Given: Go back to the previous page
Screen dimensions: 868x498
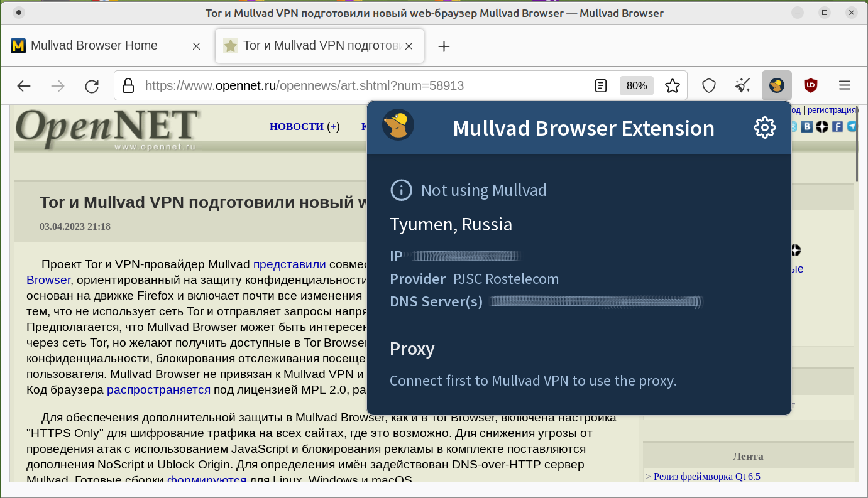Looking at the screenshot, I should pos(24,85).
